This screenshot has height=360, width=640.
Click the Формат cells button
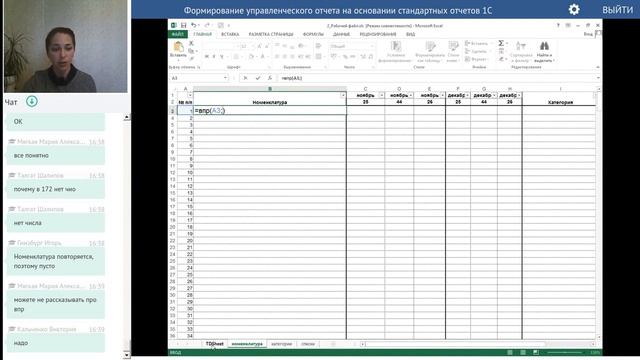[476, 59]
